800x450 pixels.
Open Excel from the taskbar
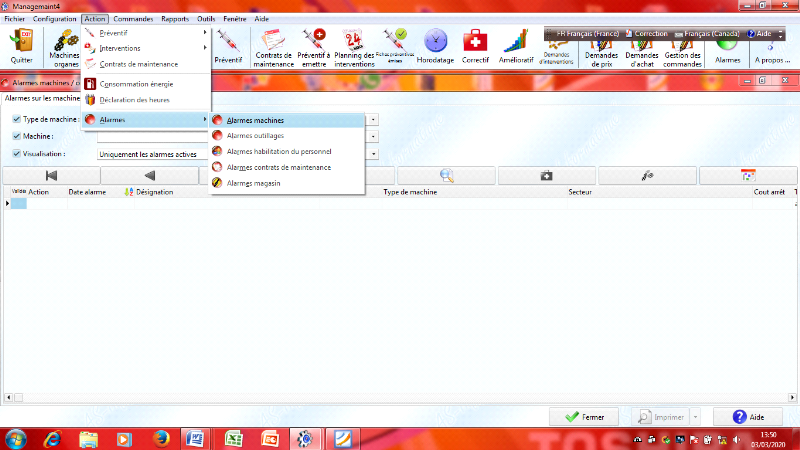234,439
